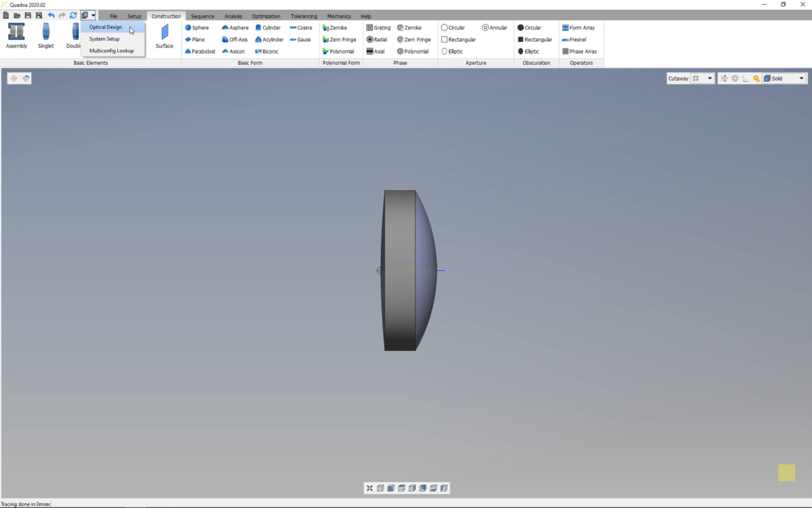This screenshot has height=508, width=812.
Task: Click the fit-all view icon at bottom
Action: pyautogui.click(x=369, y=488)
